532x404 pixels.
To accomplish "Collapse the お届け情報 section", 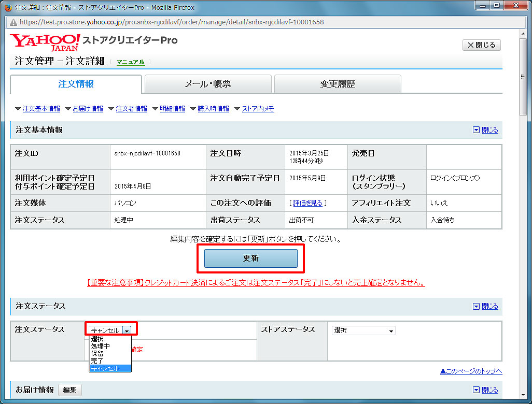I will tap(485, 390).
